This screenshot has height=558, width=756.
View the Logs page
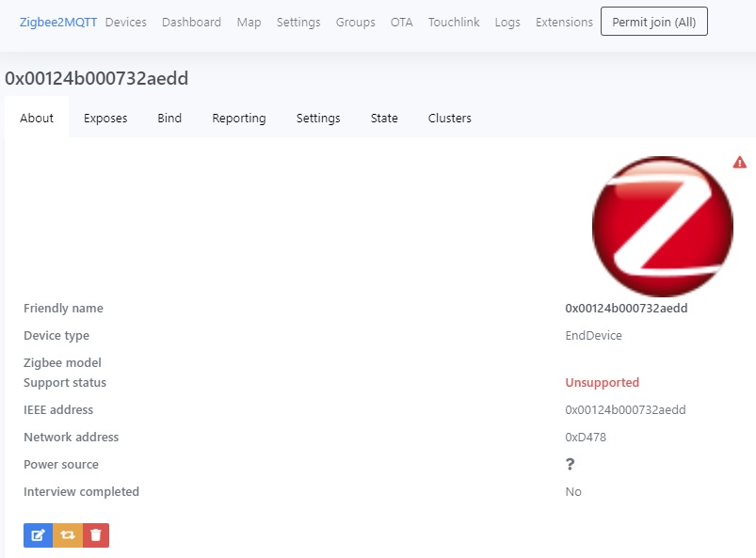(x=507, y=21)
